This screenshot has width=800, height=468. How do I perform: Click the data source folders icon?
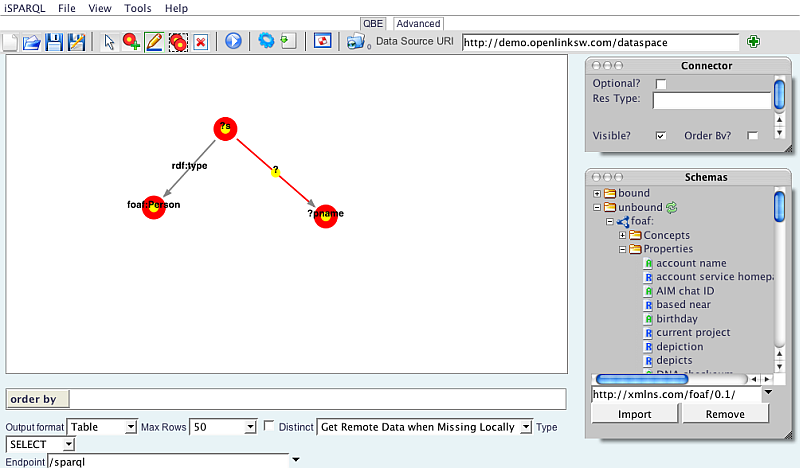356,42
